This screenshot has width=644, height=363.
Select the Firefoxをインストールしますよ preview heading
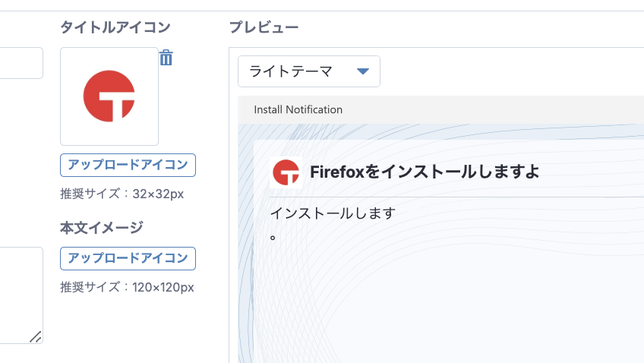(425, 172)
